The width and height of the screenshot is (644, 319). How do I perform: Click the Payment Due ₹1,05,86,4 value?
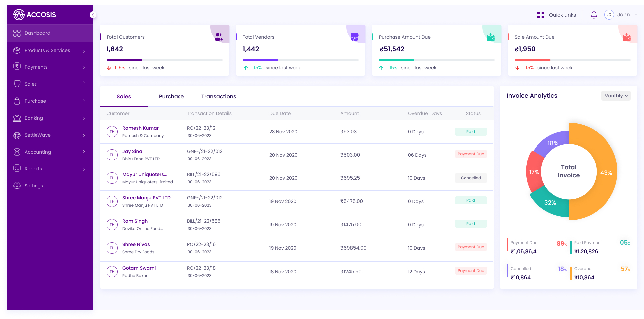point(524,251)
